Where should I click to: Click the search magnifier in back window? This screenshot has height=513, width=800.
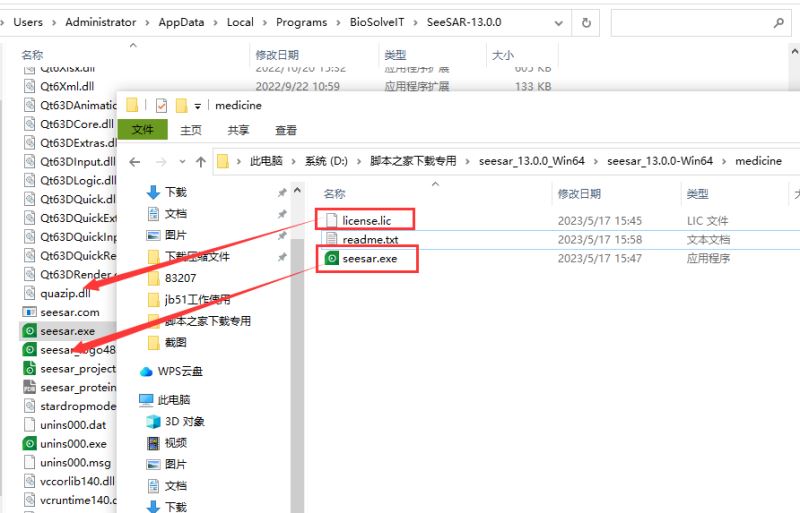pos(779,22)
